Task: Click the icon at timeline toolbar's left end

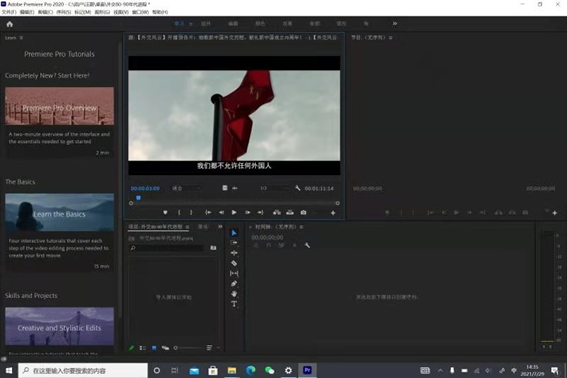Action: pos(256,245)
